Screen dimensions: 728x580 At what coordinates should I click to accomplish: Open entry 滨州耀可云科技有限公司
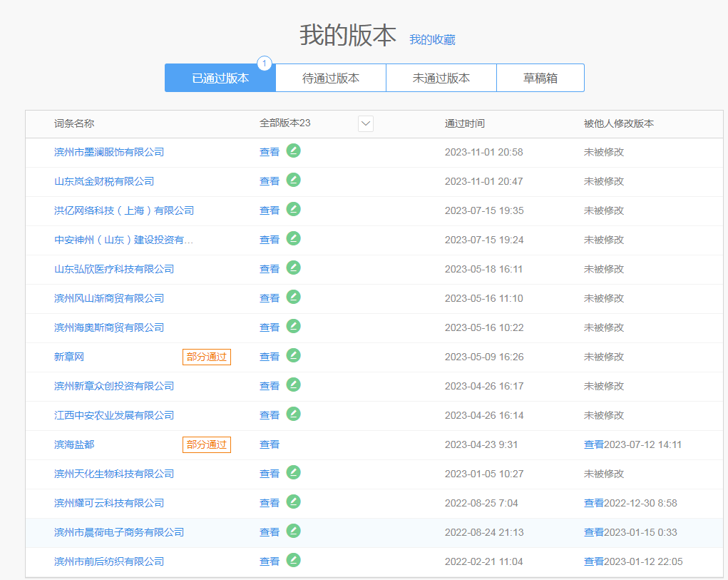click(109, 504)
